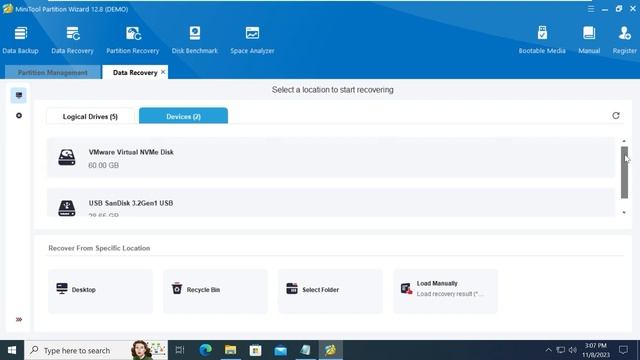This screenshot has width=640, height=360.
Task: Create Bootable Media
Action: pos(542,40)
